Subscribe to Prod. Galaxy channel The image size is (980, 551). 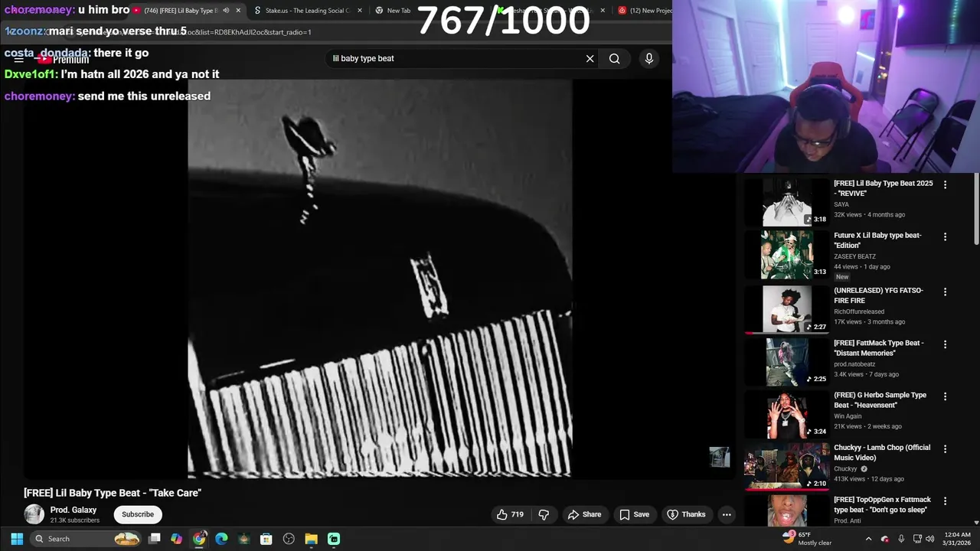(x=138, y=514)
